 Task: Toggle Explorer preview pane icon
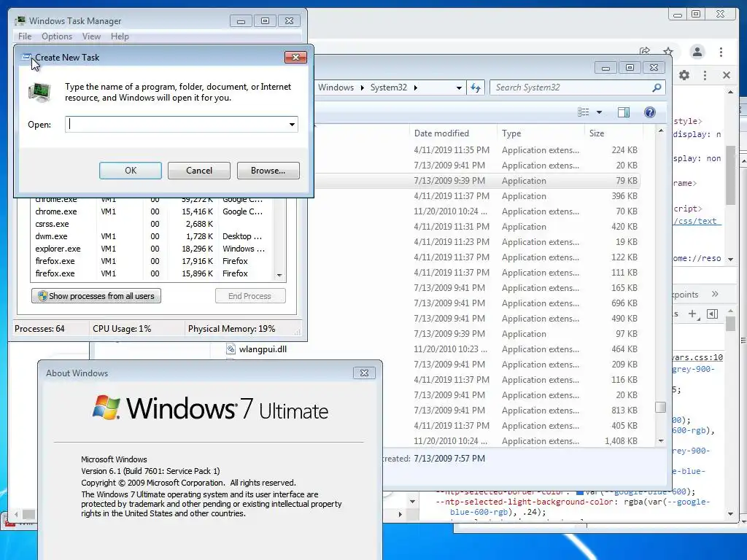click(624, 112)
